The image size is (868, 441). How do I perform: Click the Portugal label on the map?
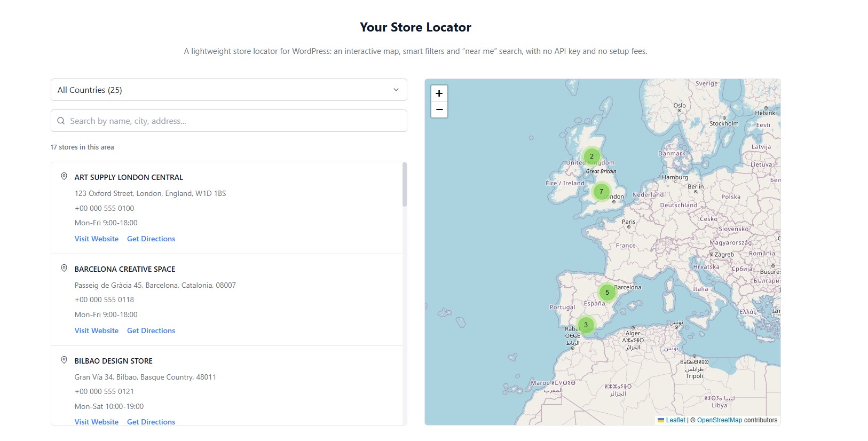[x=563, y=307]
